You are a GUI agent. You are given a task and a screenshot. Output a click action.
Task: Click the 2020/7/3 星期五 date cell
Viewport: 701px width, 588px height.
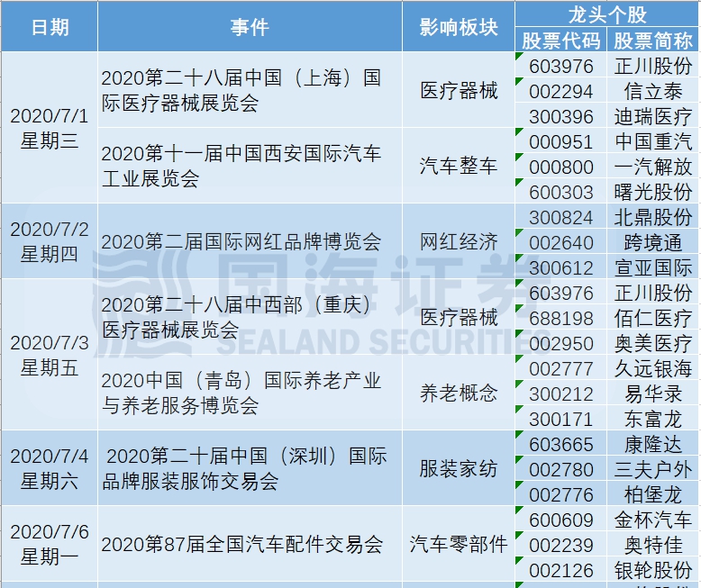click(x=50, y=355)
